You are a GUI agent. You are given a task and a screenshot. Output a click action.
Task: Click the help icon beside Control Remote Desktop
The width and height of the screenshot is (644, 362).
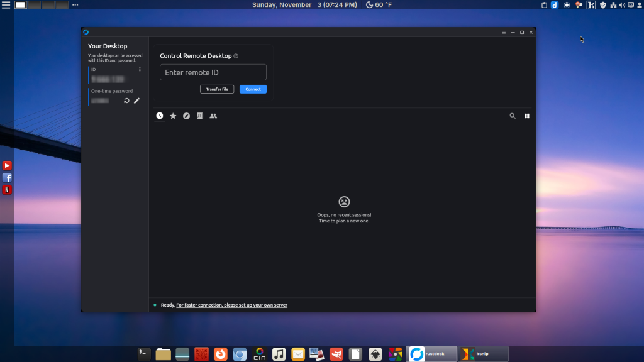click(236, 56)
